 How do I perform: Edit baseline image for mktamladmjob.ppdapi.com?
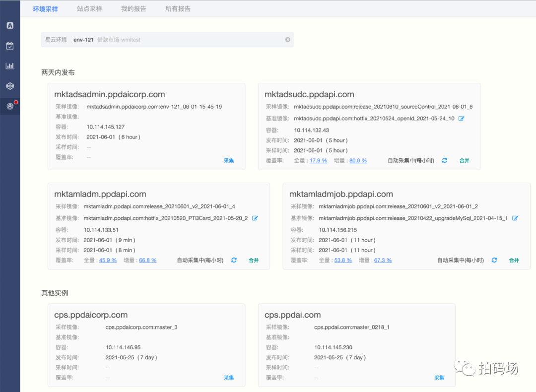[515, 218]
